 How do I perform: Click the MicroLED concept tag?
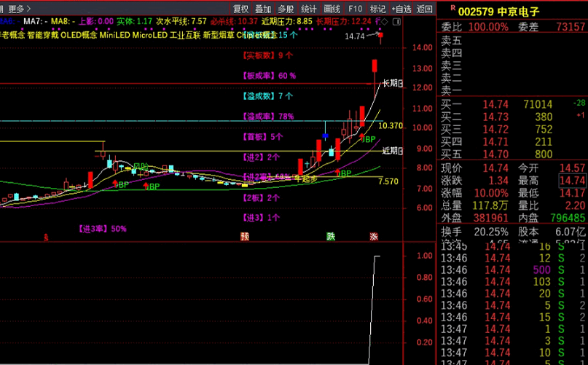click(150, 35)
